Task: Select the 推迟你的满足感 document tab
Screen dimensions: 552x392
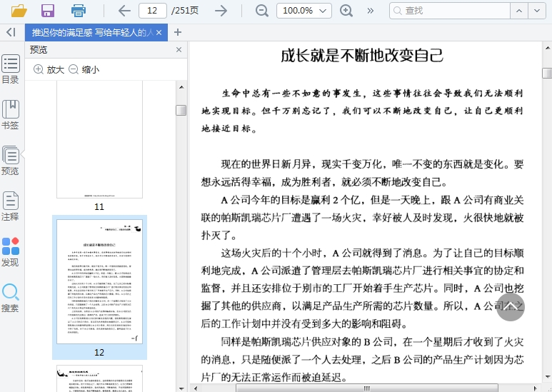Action: (91, 33)
